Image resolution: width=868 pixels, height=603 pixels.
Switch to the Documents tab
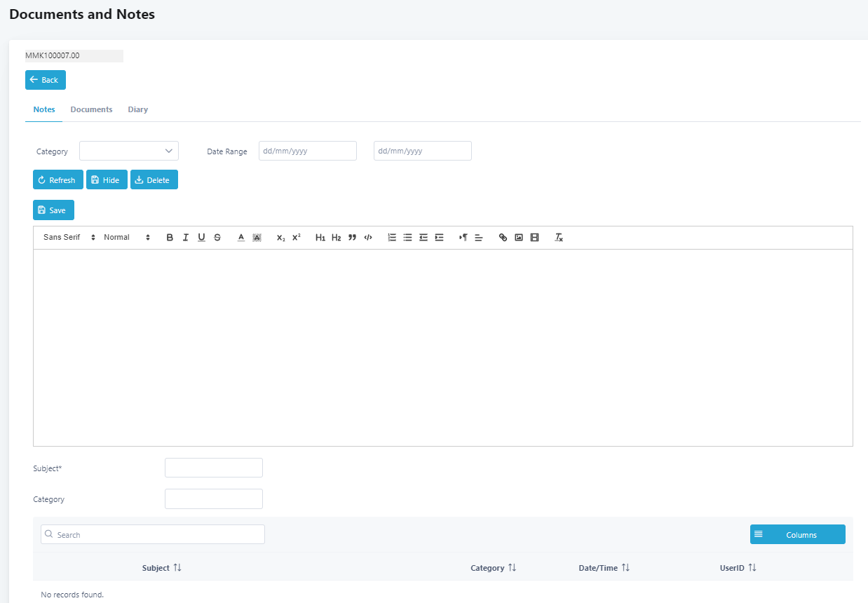[91, 110]
